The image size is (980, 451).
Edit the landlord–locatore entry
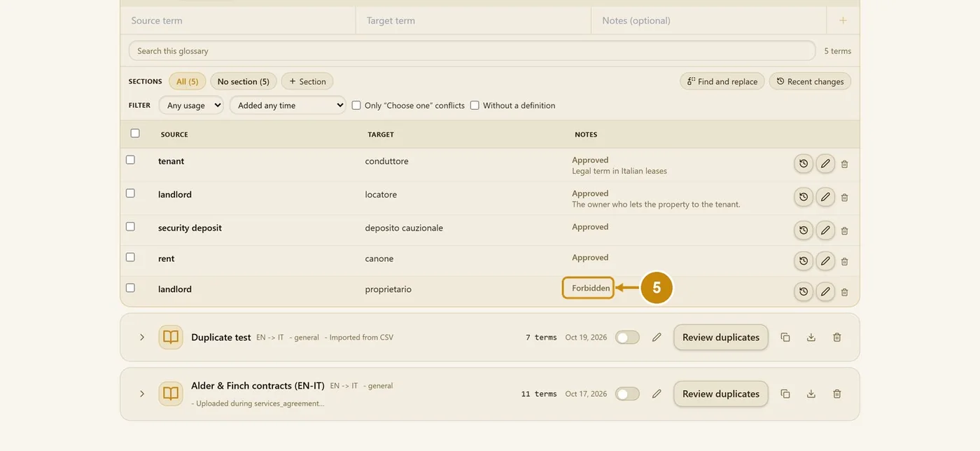coord(825,197)
